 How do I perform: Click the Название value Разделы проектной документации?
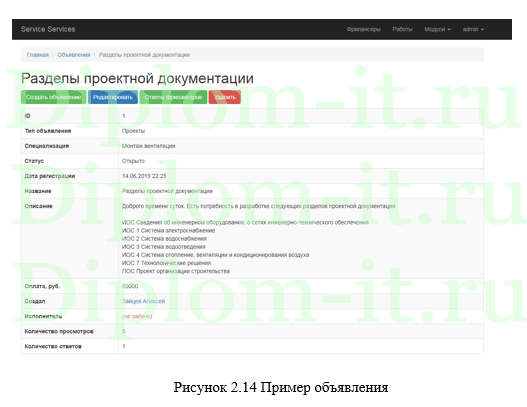pos(167,191)
